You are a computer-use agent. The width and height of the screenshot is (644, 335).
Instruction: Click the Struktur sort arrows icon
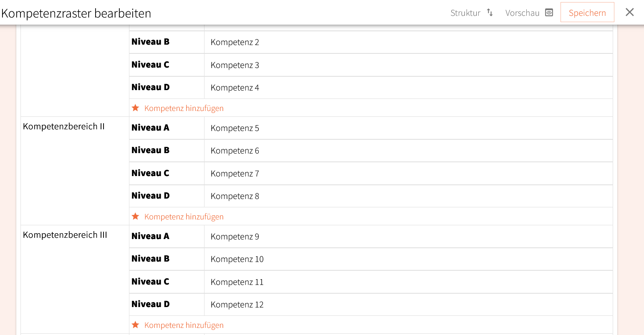tap(490, 13)
